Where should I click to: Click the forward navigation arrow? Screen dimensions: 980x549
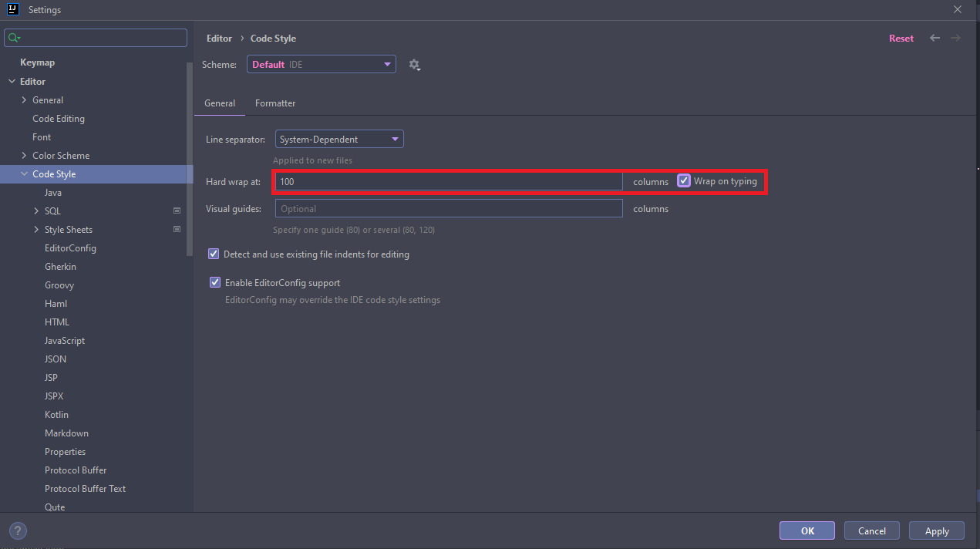point(955,38)
